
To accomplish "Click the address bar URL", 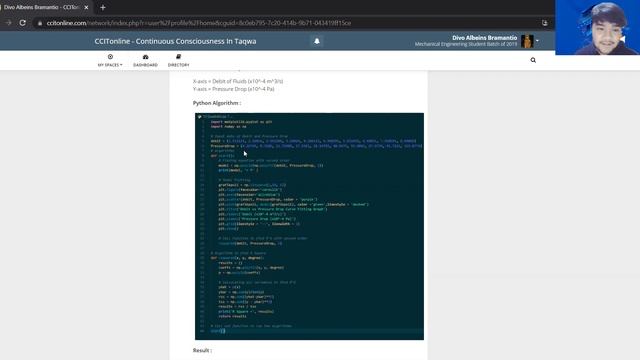I will click(199, 23).
